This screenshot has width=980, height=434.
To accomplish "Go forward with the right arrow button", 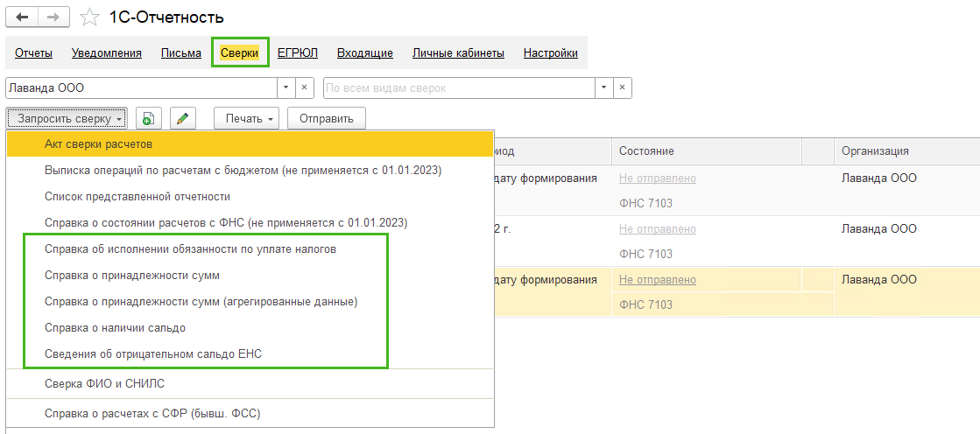I will 53,17.
